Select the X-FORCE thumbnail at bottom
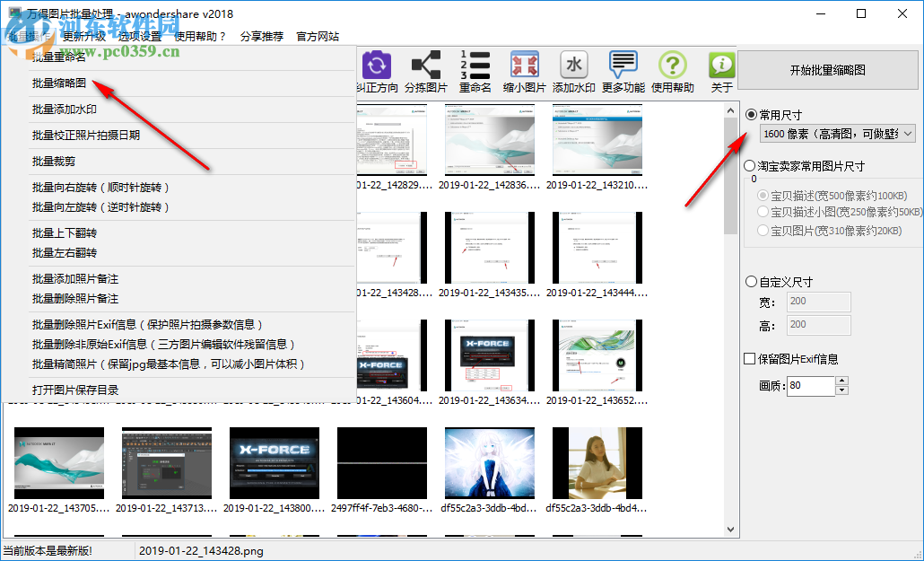This screenshot has width=924, height=561. coord(274,462)
